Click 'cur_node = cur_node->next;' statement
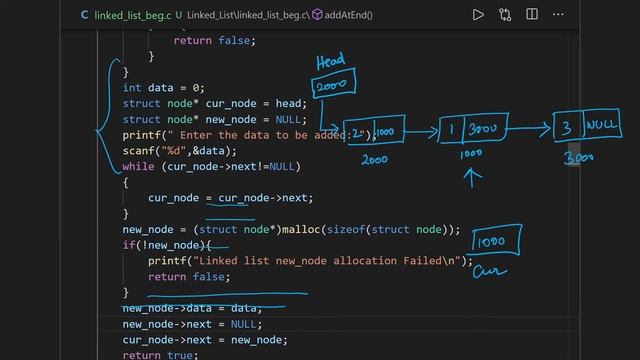 (230, 198)
